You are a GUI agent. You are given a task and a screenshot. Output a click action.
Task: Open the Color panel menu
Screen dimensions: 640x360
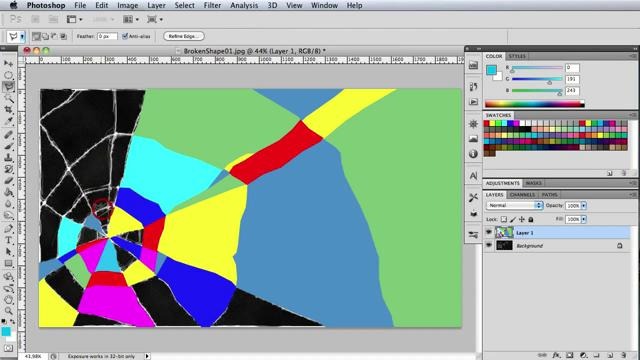[x=633, y=56]
